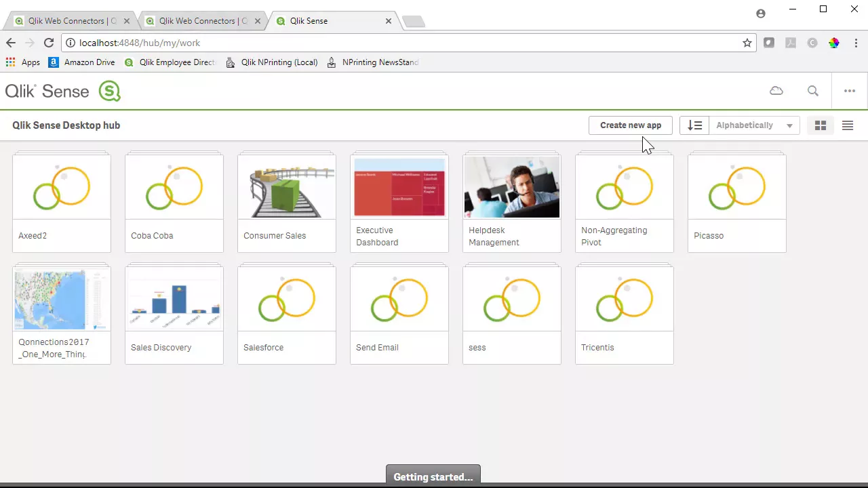Open the three-dot global menu in Qlik header
868x488 pixels.
(850, 91)
